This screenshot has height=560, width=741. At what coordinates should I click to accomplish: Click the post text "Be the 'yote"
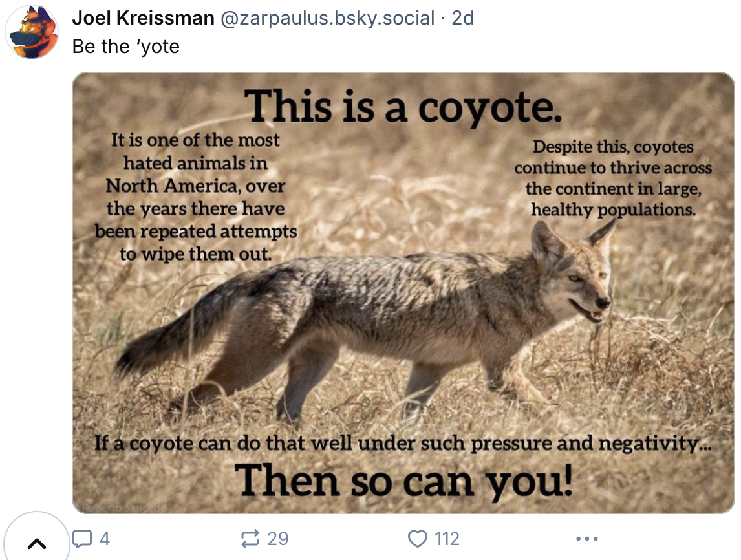[x=126, y=47]
